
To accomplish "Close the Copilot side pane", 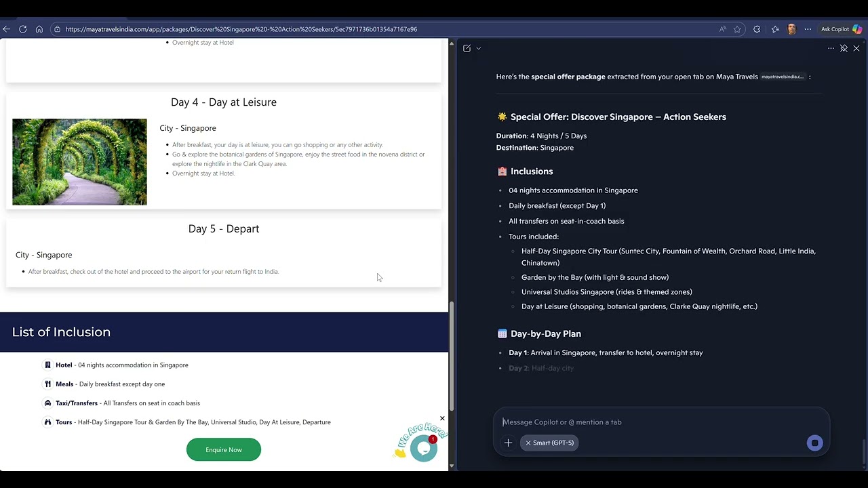I will pyautogui.click(x=856, y=48).
